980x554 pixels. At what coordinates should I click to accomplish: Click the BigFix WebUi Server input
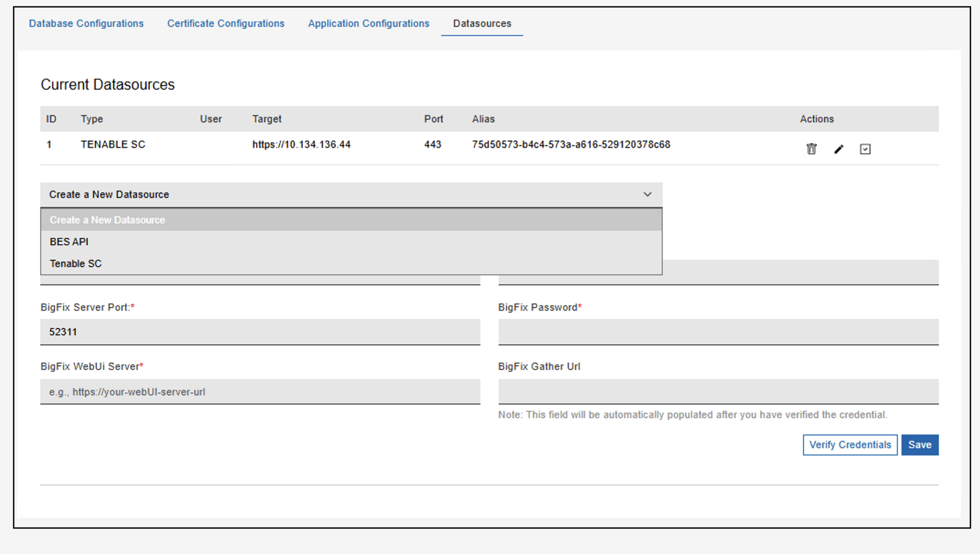[x=260, y=392]
